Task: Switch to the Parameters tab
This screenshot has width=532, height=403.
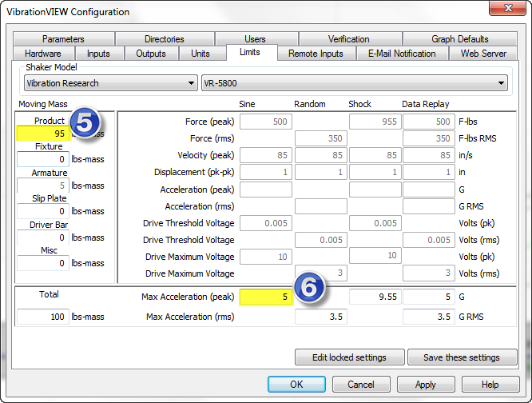Action: click(63, 38)
